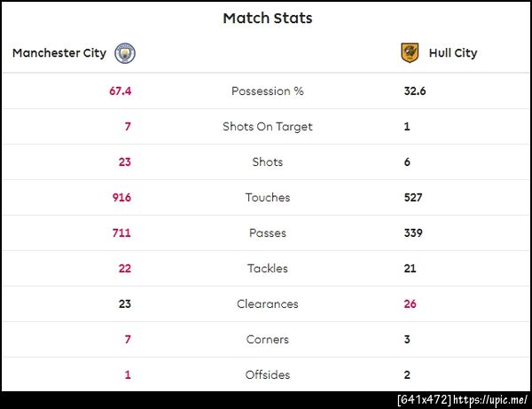Image resolution: width=532 pixels, height=409 pixels.
Task: Select the Possession % stat label
Action: (267, 91)
